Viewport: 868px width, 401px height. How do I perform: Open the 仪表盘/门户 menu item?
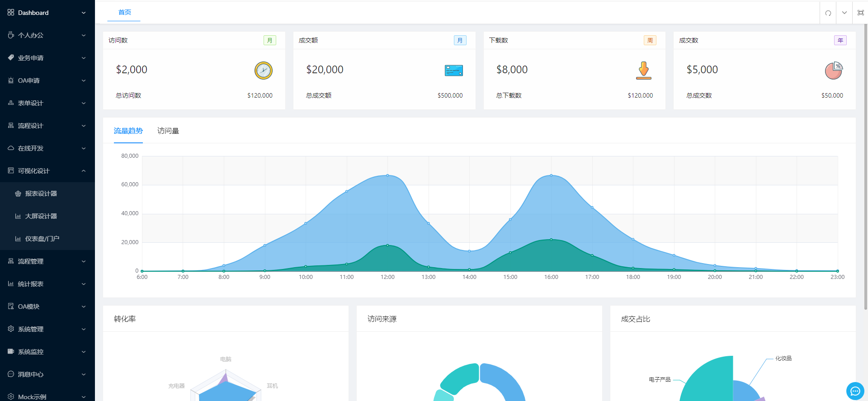(x=47, y=239)
